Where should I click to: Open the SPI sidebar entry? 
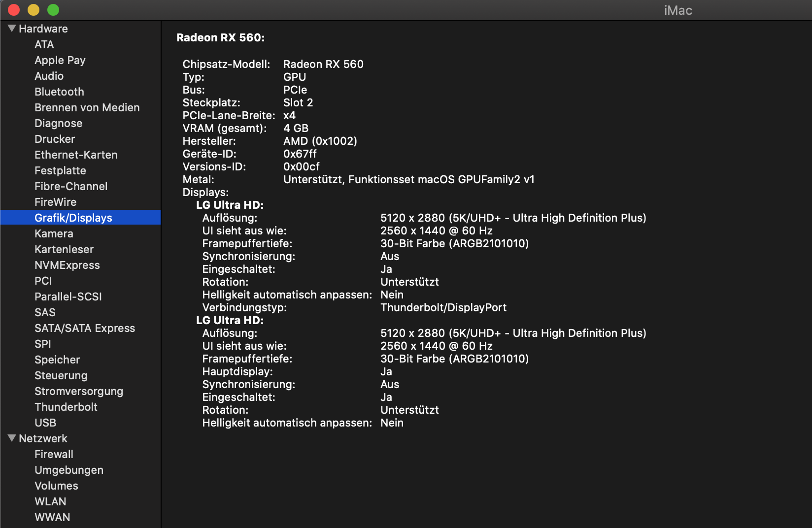pos(43,344)
